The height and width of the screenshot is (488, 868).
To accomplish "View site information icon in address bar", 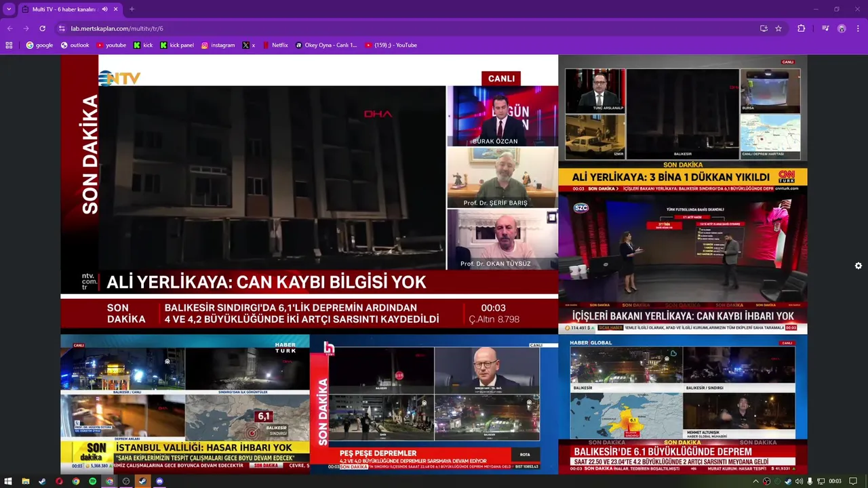I will tap(62, 28).
